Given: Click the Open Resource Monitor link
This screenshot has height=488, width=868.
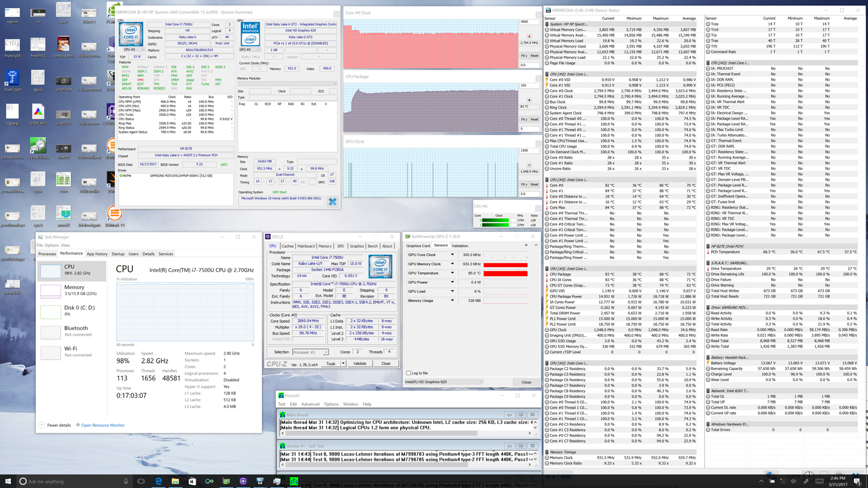Looking at the screenshot, I should click(x=103, y=425).
